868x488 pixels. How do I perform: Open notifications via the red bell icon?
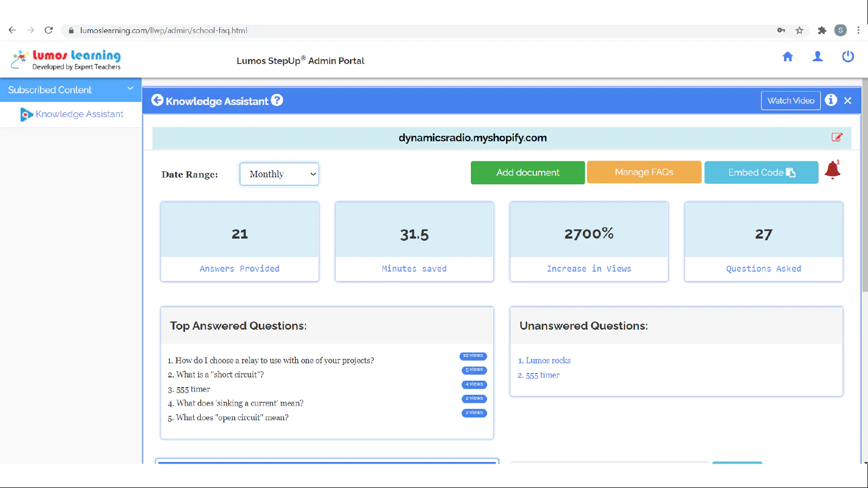coord(832,170)
